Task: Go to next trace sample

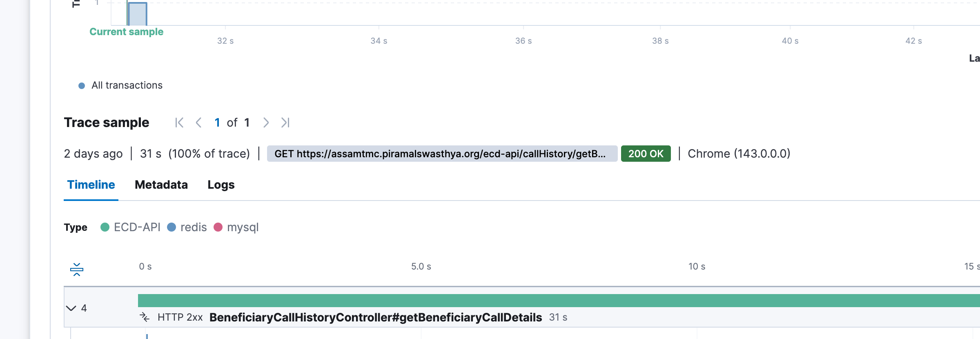Action: coord(266,123)
